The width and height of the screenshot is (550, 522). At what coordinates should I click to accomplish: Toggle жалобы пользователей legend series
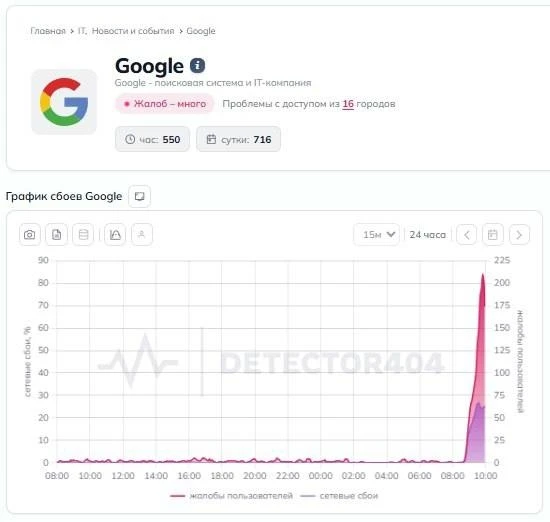tap(231, 496)
